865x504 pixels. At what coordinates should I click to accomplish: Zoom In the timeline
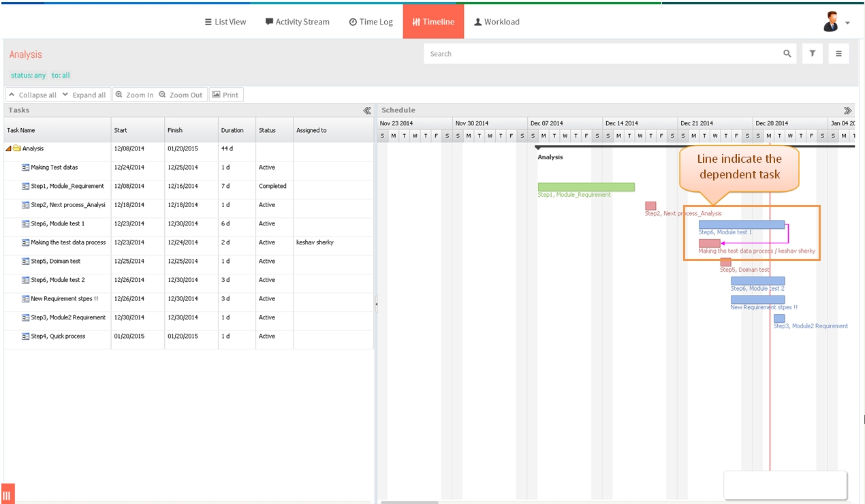[x=134, y=95]
